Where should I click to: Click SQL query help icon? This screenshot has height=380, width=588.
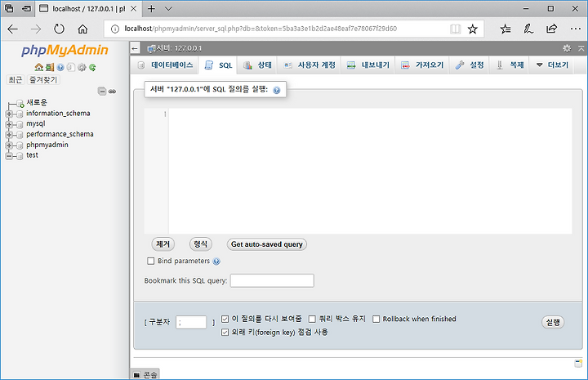(x=277, y=90)
